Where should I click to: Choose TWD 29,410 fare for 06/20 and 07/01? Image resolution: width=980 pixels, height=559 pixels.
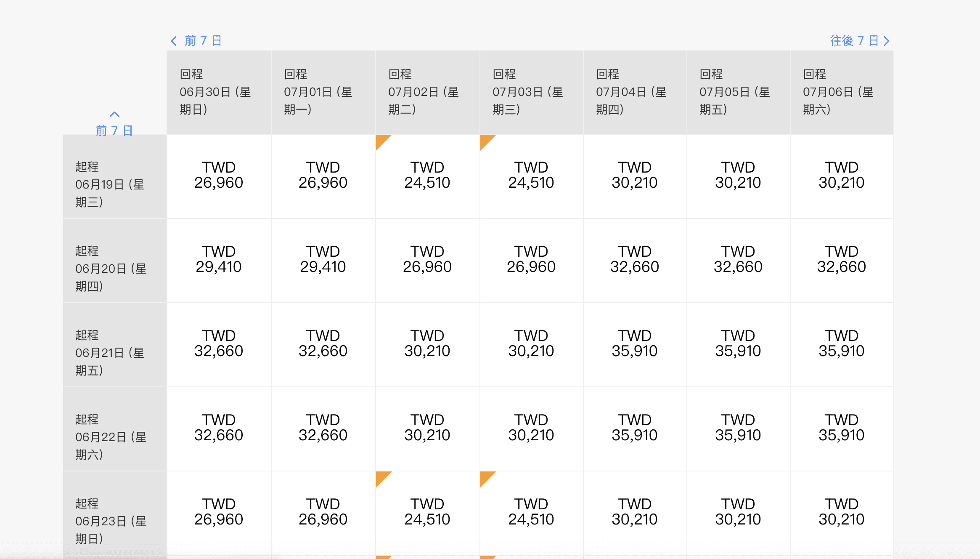[x=323, y=261]
